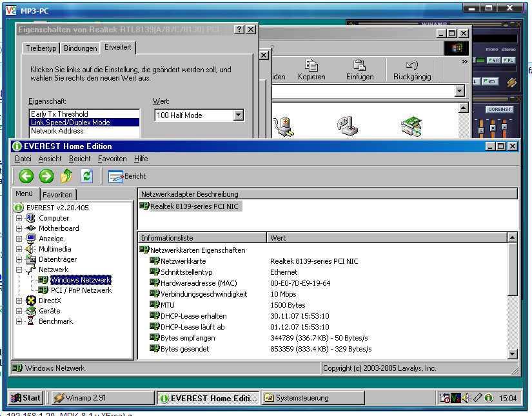Switch to the Menü tab in EVEREST
The height and width of the screenshot is (416, 532).
(24, 193)
